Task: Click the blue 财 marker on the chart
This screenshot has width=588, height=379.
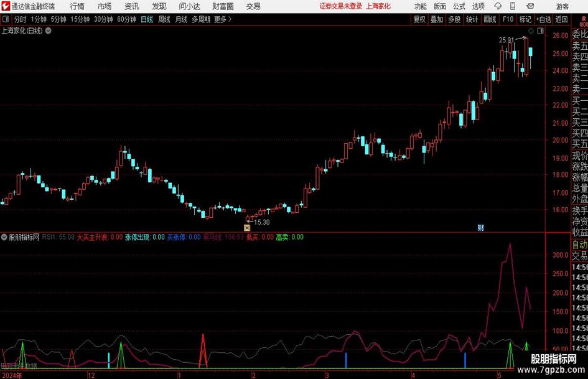Action: point(480,227)
